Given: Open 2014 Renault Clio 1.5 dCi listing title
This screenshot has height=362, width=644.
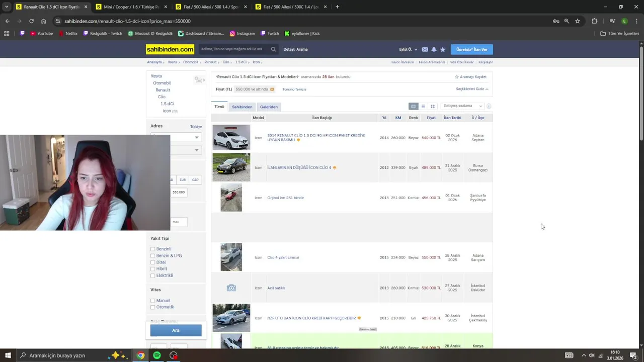Looking at the screenshot, I should 316,137.
